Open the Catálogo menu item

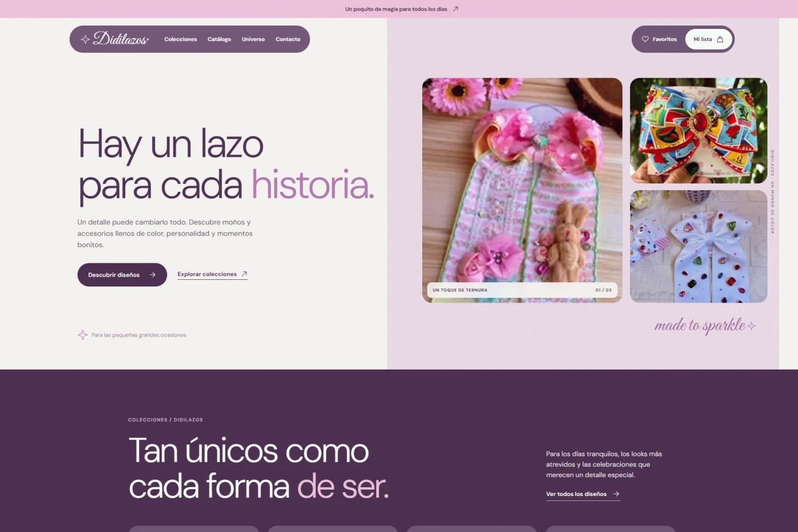pos(219,39)
